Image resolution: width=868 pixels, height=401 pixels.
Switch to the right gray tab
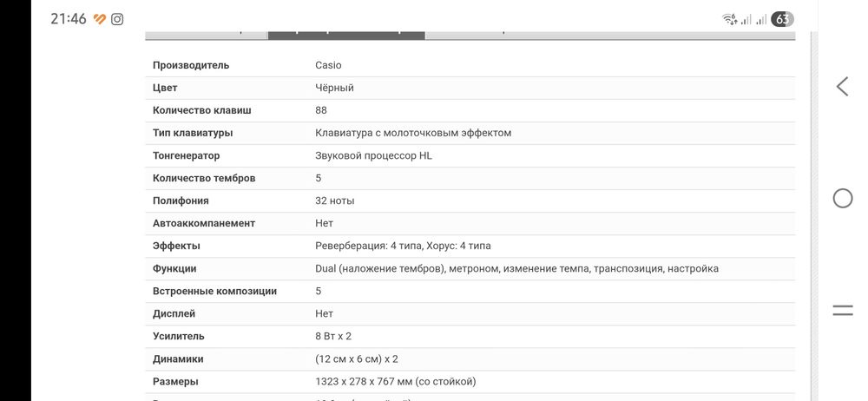click(x=503, y=35)
